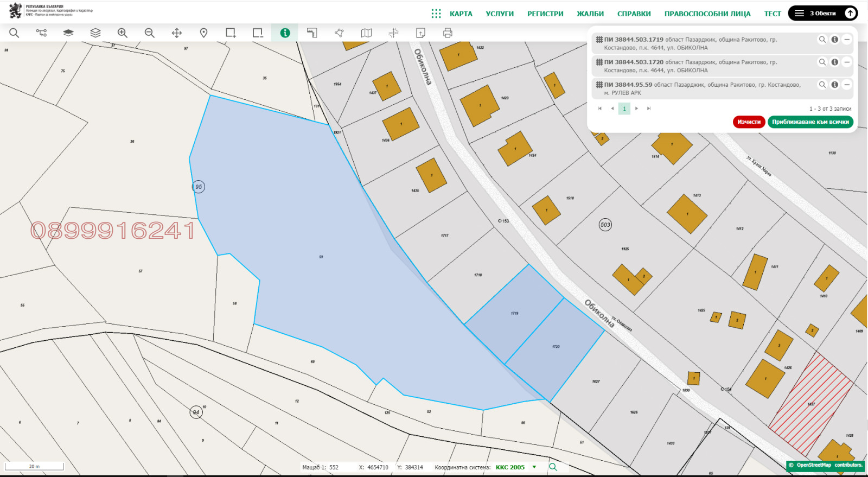Viewport: 868px width, 477px height.
Task: Click the red Изчисти button
Action: point(749,122)
